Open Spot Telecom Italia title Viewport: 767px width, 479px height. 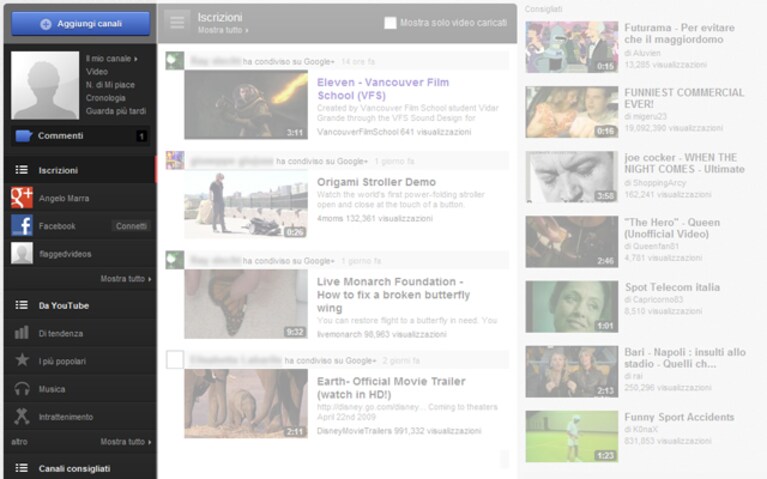click(x=672, y=287)
